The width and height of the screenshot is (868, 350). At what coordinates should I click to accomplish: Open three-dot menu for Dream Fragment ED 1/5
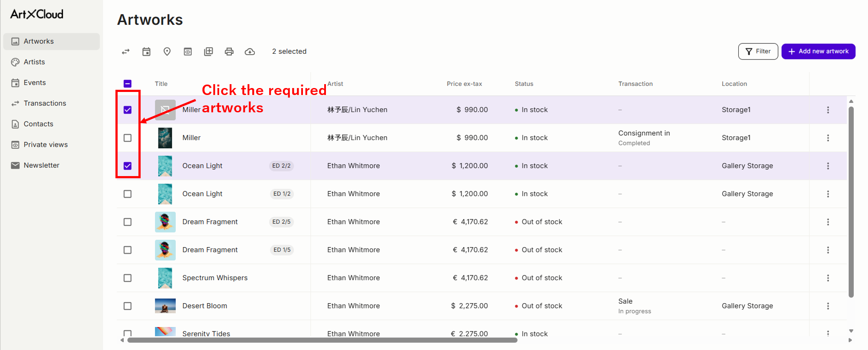tap(828, 250)
